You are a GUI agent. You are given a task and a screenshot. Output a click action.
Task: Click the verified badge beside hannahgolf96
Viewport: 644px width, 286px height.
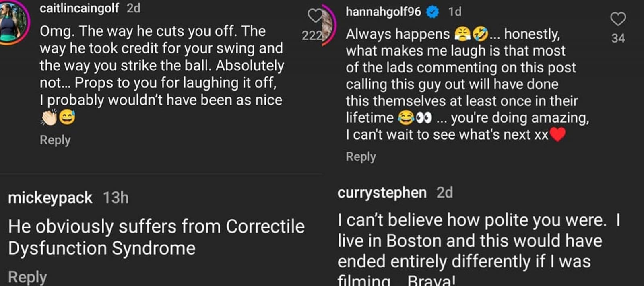(x=433, y=12)
